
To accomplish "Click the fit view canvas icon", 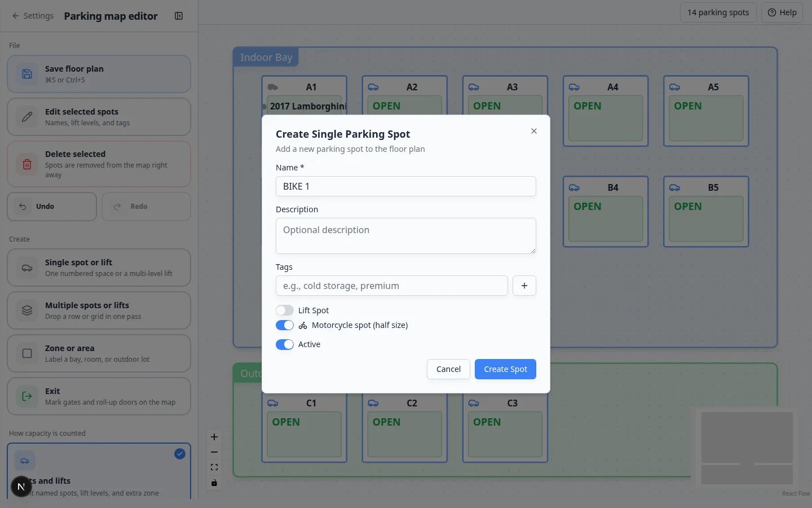I will [214, 467].
